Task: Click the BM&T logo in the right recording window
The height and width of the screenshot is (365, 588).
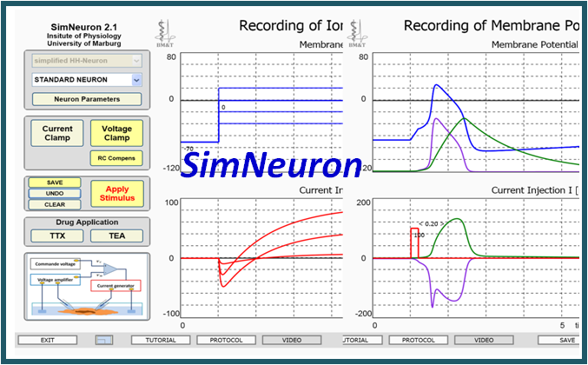Action: 357,34
